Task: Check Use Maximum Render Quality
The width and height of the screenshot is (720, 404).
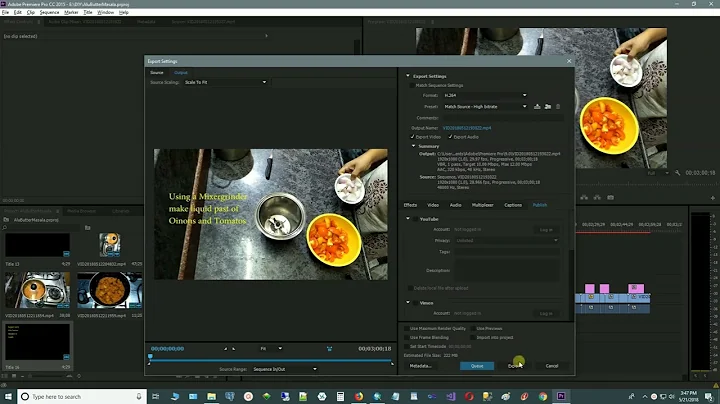Action: click(x=406, y=329)
